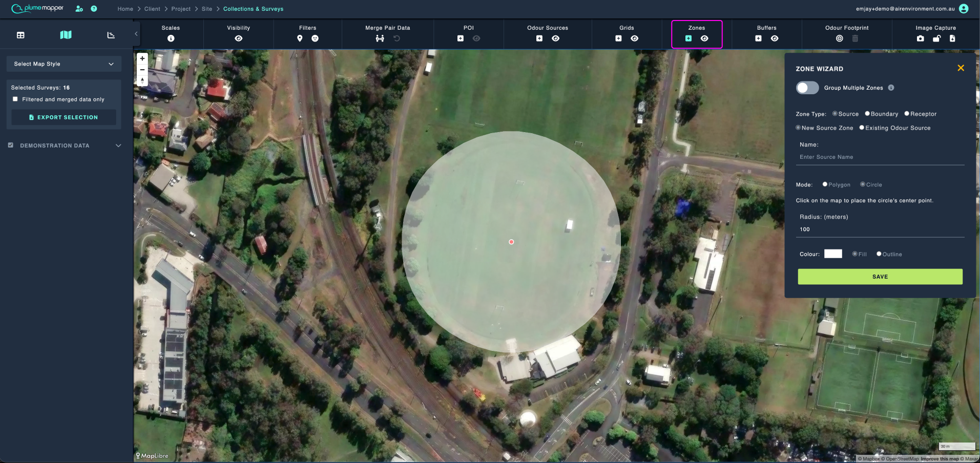Open the help question mark icon

pos(94,9)
